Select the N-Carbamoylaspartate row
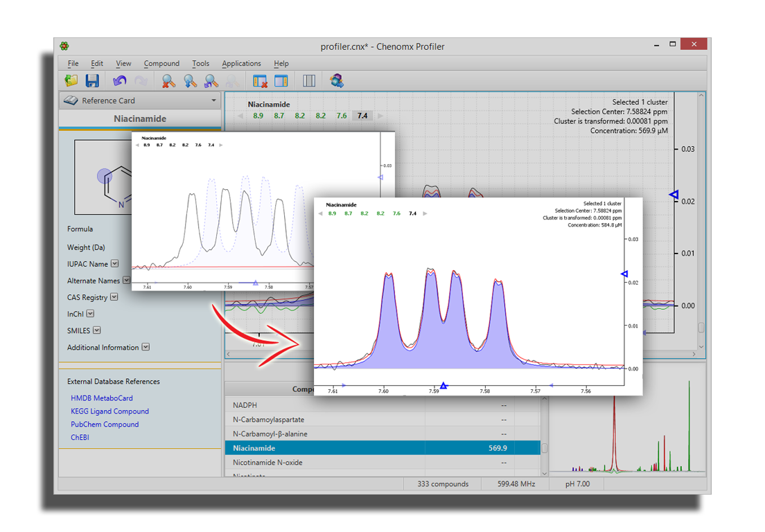The height and width of the screenshot is (532, 765). (382, 419)
